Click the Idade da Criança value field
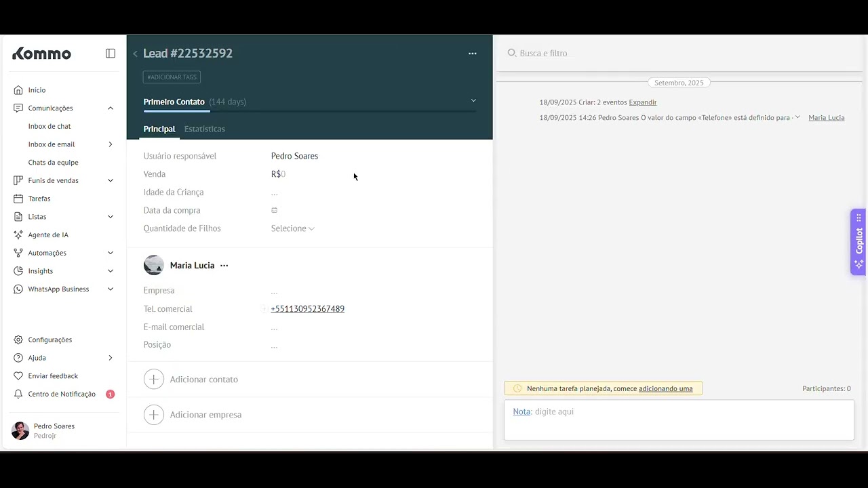This screenshot has width=868, height=488. point(274,192)
